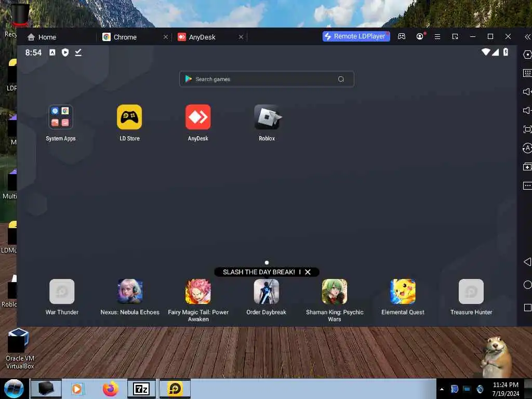
Task: Toggle the fullscreen icon in sidebar
Action: (527, 129)
